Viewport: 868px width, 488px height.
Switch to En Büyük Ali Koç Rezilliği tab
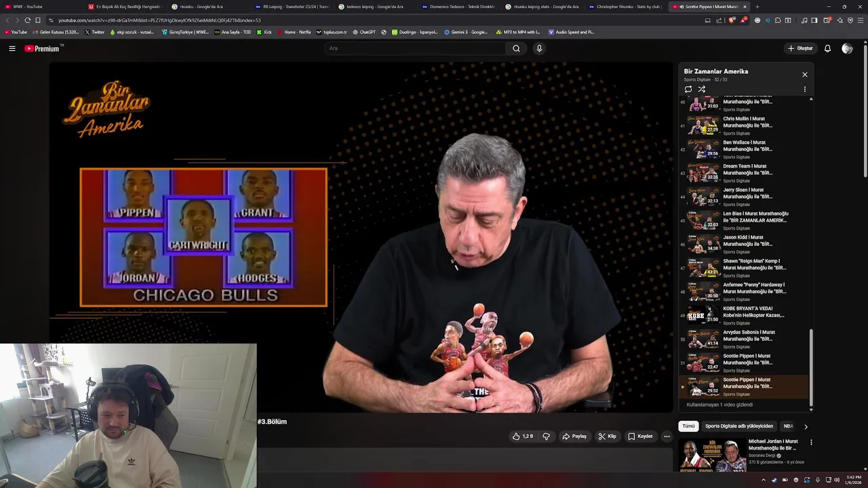pyautogui.click(x=124, y=7)
